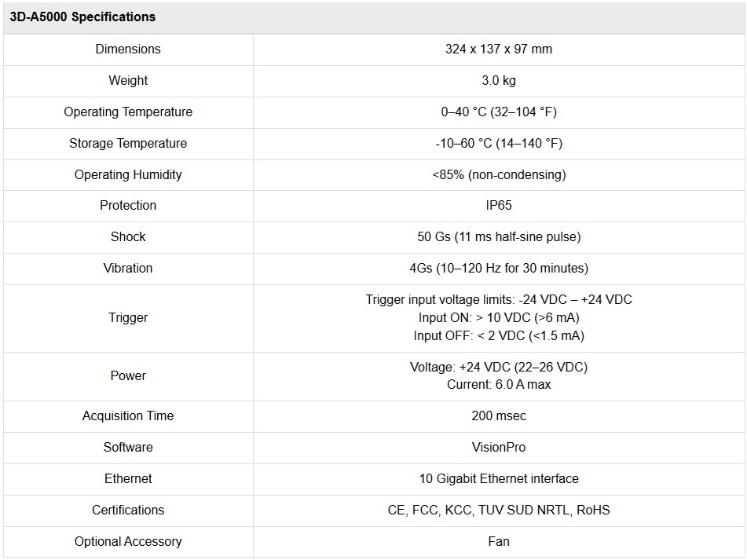Select the VisionPro software value
This screenshot has width=747, height=560.
[498, 448]
